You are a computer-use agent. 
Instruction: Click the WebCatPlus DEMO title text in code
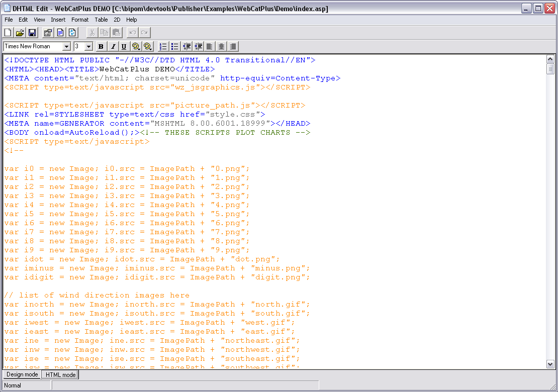click(x=137, y=69)
